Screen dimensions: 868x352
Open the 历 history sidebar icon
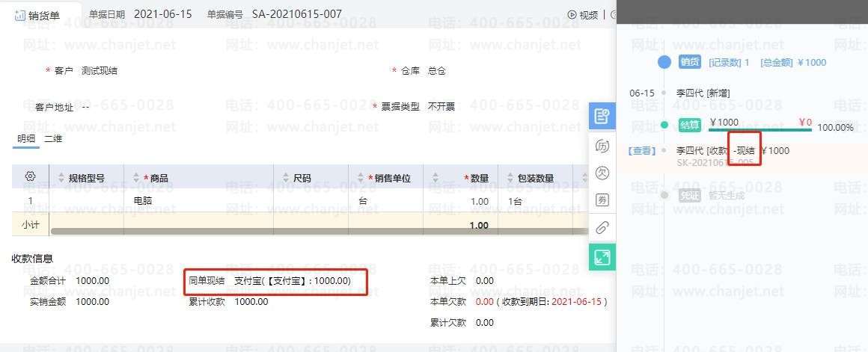602,146
